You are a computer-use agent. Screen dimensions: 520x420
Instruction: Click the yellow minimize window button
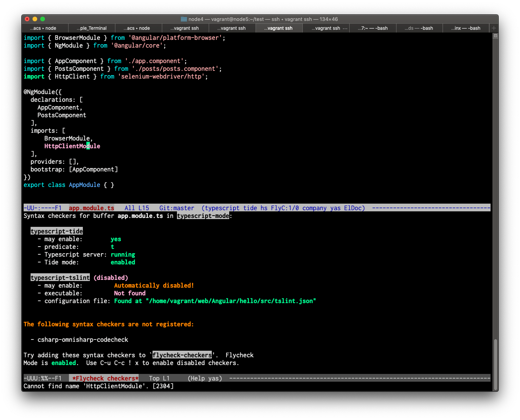[35, 19]
